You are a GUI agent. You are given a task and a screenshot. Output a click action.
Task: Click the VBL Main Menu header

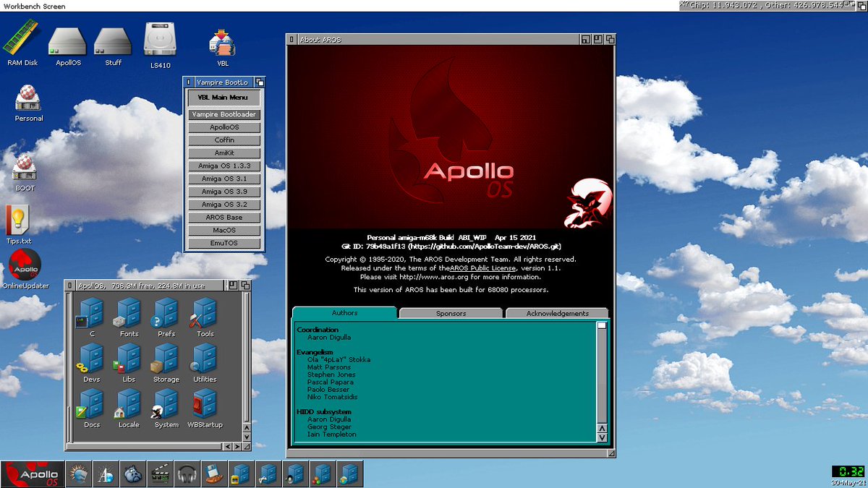tap(223, 98)
